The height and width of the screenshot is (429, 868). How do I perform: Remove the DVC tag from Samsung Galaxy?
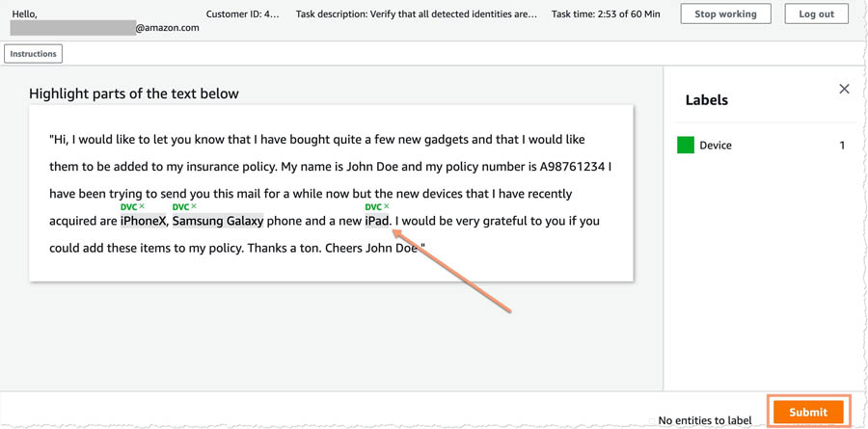coord(194,206)
